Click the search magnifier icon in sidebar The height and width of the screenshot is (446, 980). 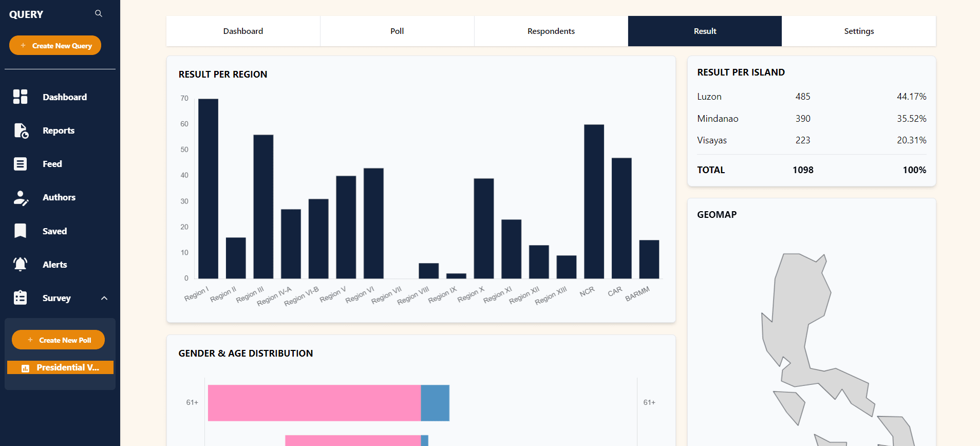tap(99, 14)
